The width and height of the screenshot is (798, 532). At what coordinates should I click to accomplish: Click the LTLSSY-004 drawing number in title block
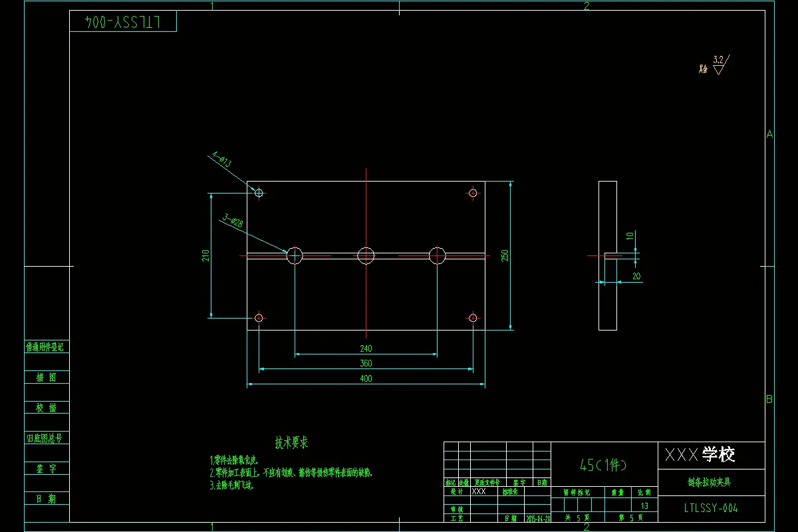[x=711, y=508]
